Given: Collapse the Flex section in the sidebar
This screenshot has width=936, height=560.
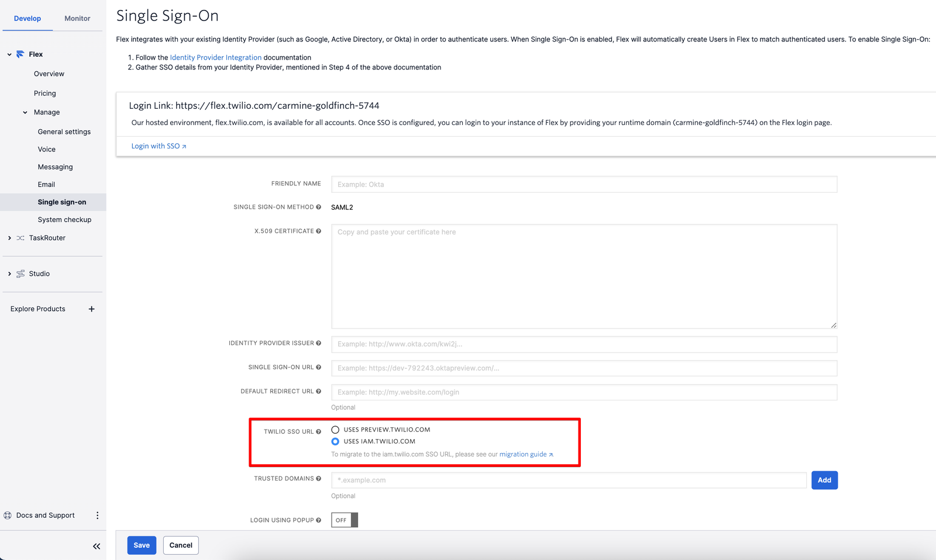Looking at the screenshot, I should pyautogui.click(x=9, y=54).
